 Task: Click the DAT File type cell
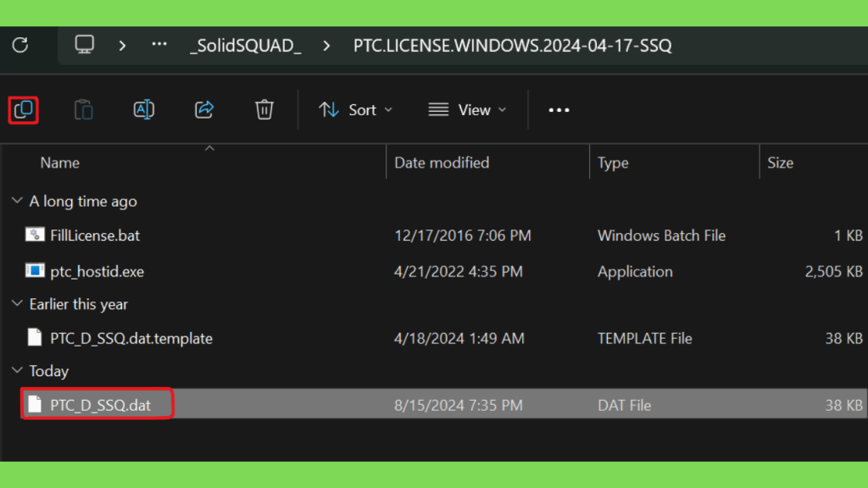(x=624, y=406)
